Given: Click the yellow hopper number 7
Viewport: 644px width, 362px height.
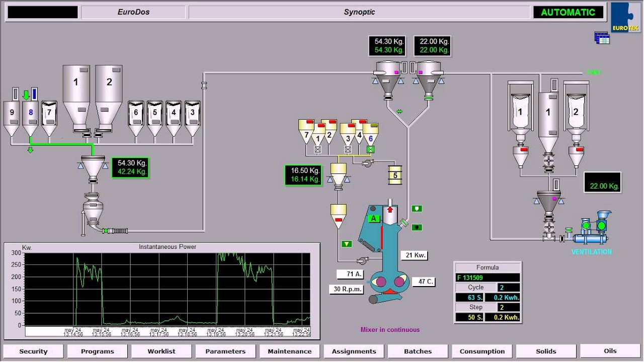Looking at the screenshot, I should tap(306, 132).
